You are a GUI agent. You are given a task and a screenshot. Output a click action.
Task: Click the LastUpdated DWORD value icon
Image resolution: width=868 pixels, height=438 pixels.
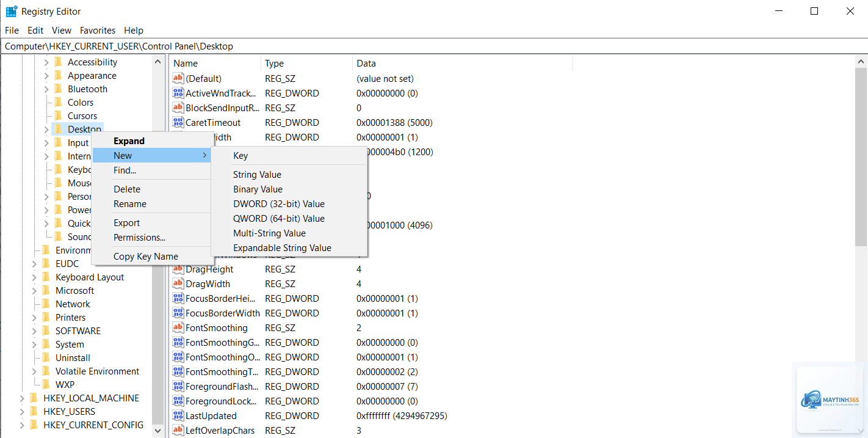pos(178,415)
